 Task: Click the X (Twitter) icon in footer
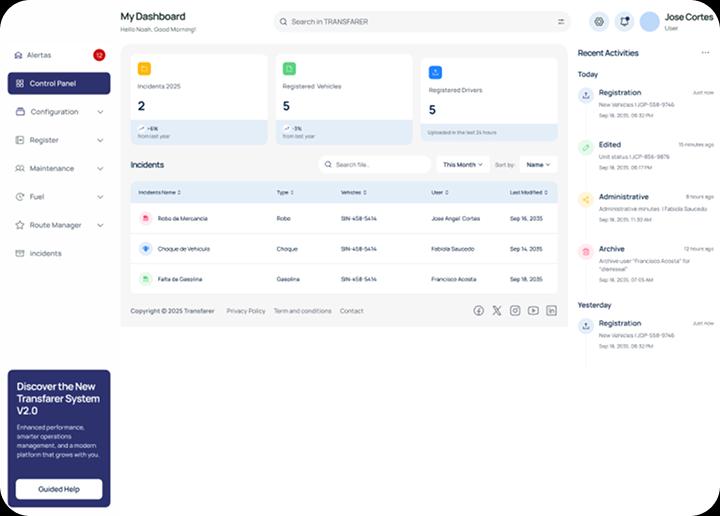[x=497, y=311]
